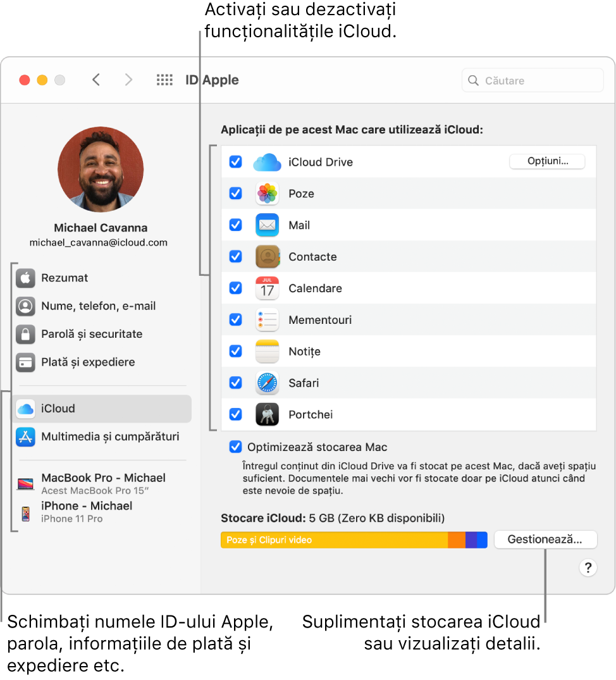This screenshot has width=616, height=680.
Task: Click the iCloud sidebar cloud icon
Action: click(25, 409)
